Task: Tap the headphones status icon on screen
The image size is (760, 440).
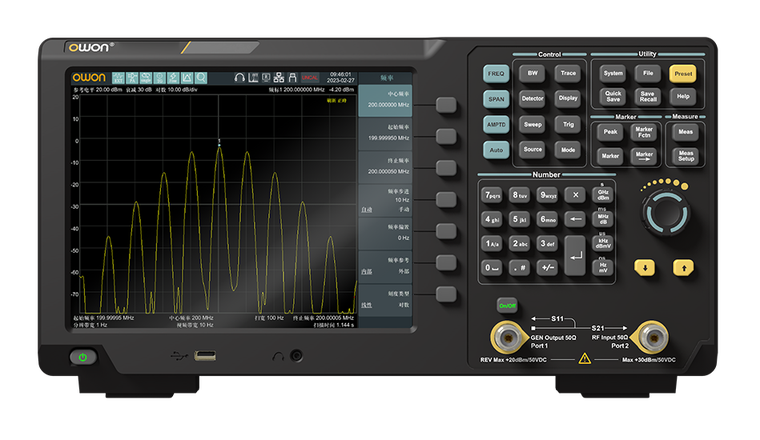Action: click(239, 78)
